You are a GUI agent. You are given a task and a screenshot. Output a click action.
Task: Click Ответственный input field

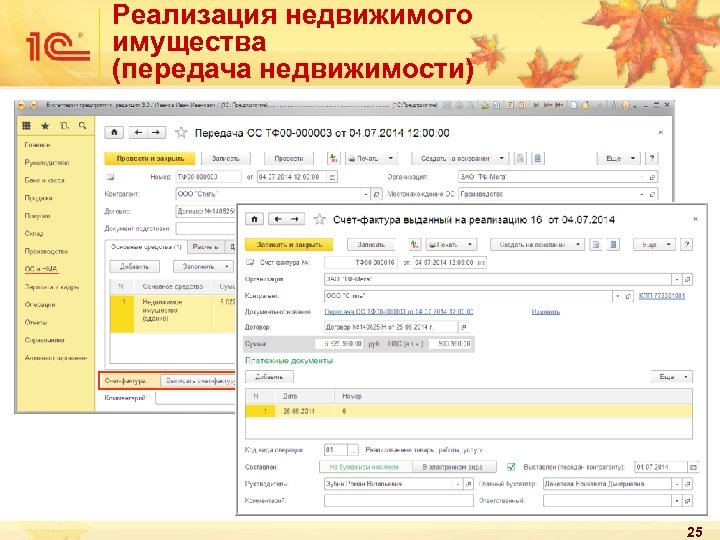coord(608,501)
